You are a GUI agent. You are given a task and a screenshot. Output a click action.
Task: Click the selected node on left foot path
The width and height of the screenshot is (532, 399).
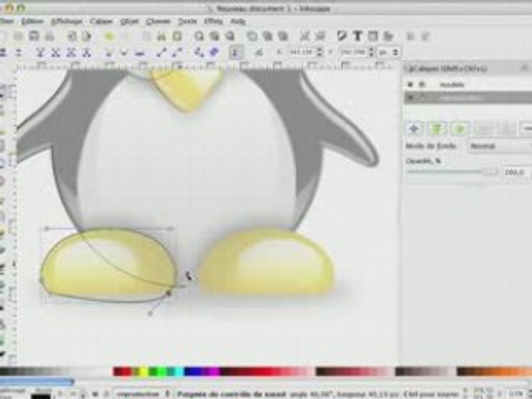(168, 293)
